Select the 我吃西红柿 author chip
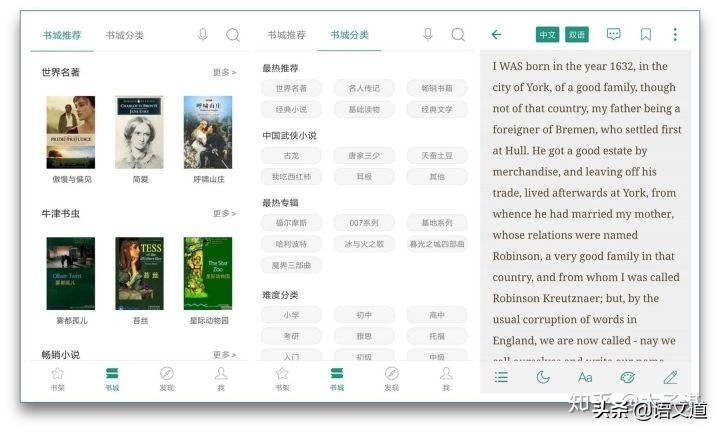720x432 pixels. coord(291,177)
